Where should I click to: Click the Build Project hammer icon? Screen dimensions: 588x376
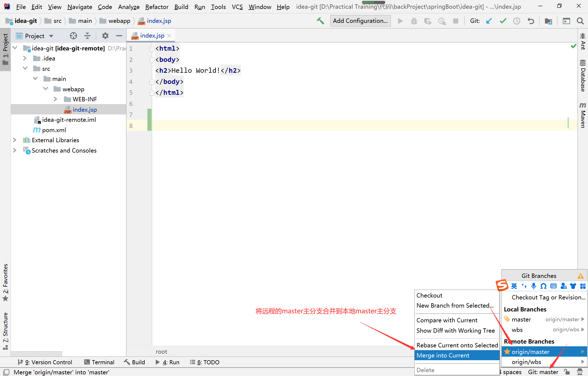(x=320, y=21)
